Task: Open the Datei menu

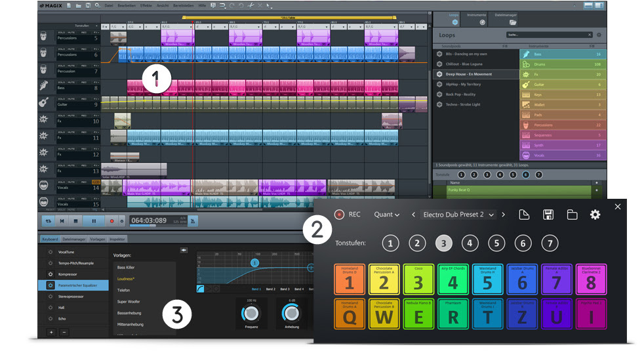Action: 109,6
